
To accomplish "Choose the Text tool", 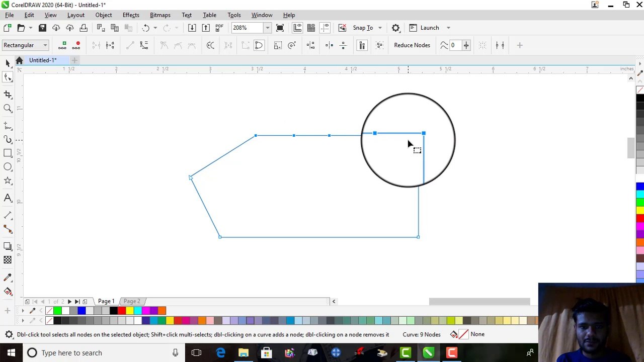I will pos(8,198).
